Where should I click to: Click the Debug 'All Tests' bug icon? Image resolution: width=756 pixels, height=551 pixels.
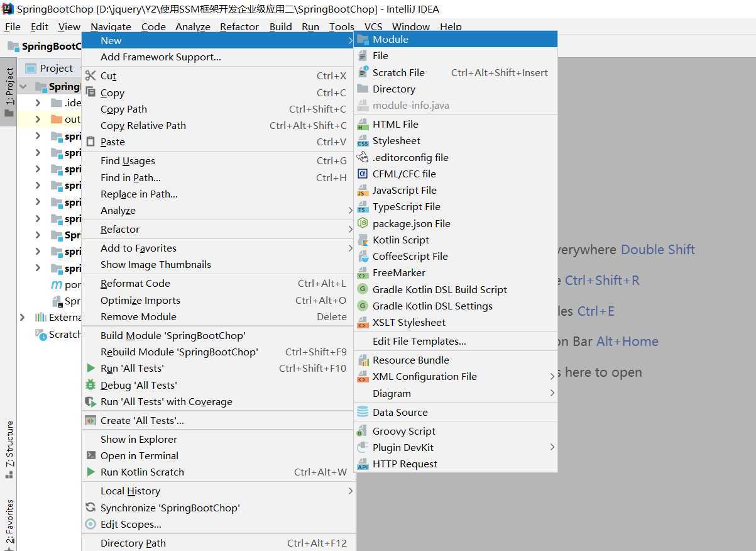(90, 385)
